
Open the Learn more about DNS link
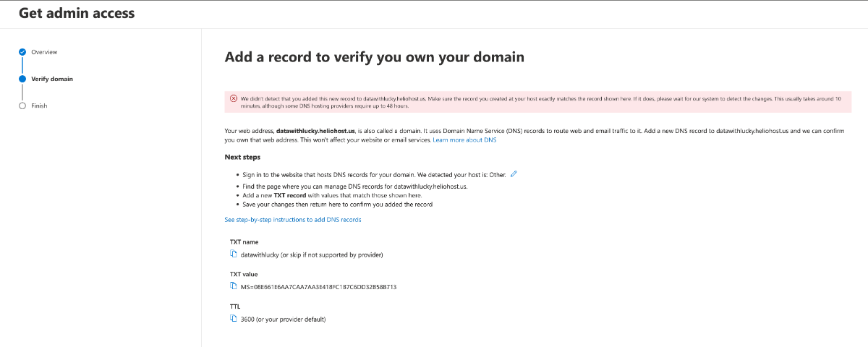(x=464, y=140)
